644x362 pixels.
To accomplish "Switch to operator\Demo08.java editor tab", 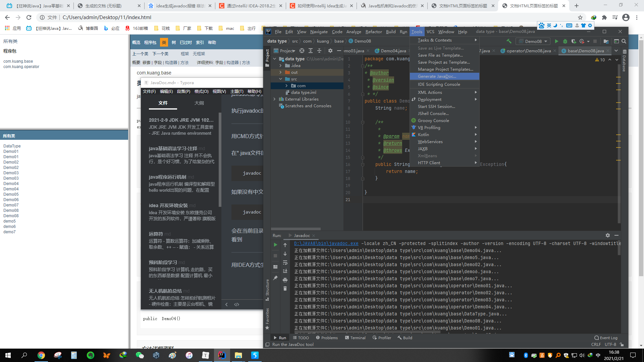I will [x=528, y=51].
